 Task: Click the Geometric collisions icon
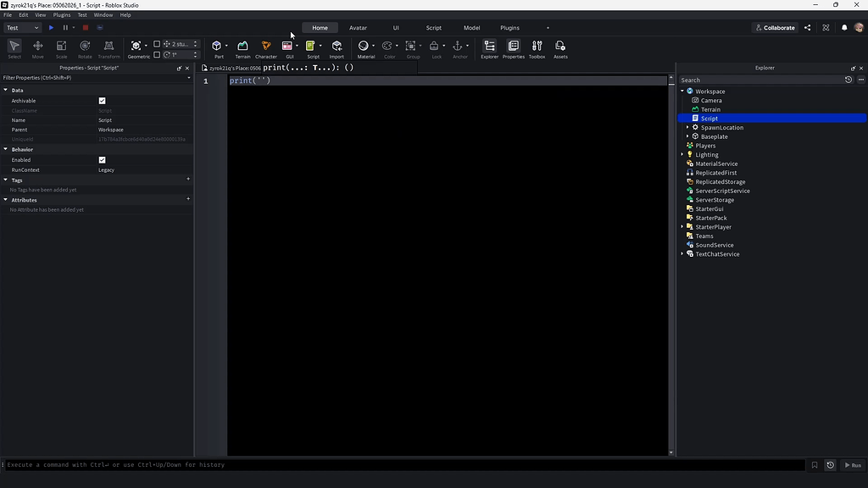point(136,46)
